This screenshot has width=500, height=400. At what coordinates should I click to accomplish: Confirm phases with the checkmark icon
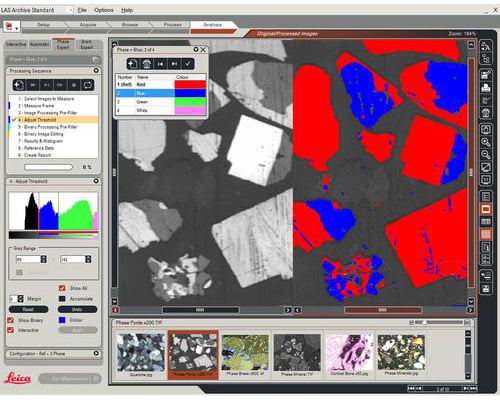(x=188, y=64)
